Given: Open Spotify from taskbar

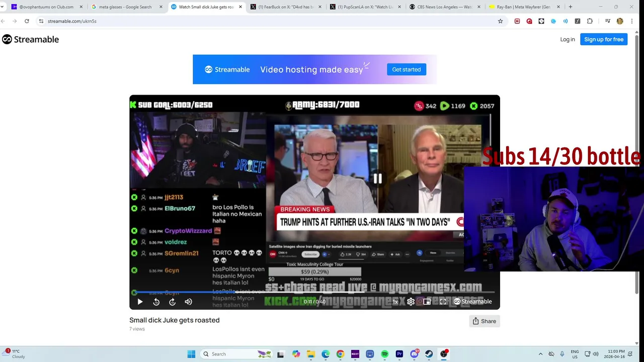Looking at the screenshot, I should click(x=384, y=354).
